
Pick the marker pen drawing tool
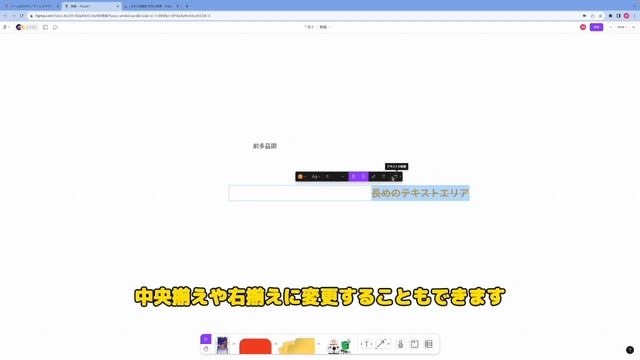coord(222,345)
